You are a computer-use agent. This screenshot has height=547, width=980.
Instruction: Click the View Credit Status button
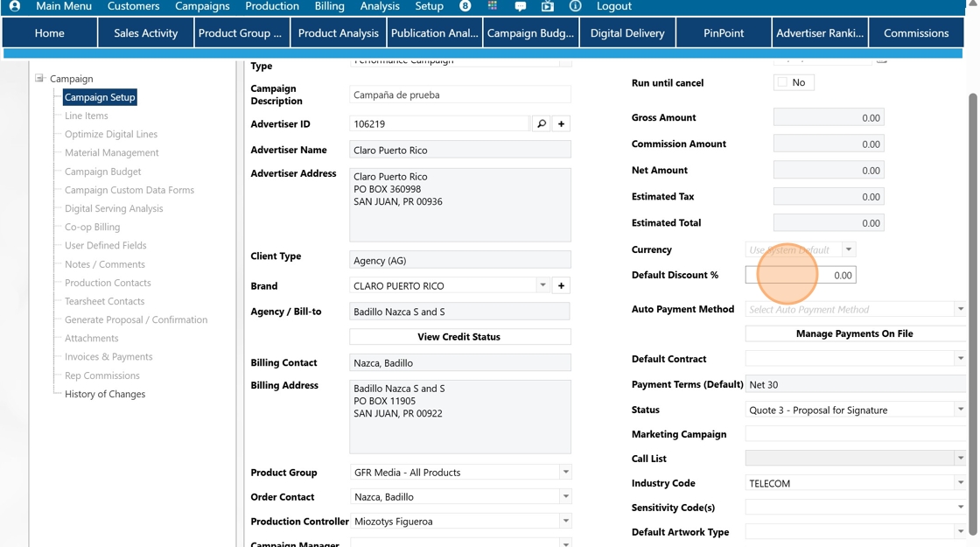click(459, 336)
